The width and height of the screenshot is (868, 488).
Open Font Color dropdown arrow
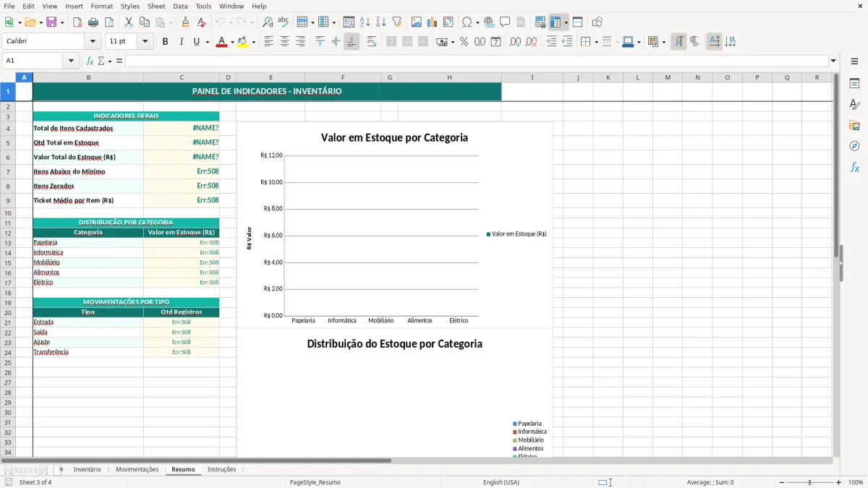pos(231,42)
